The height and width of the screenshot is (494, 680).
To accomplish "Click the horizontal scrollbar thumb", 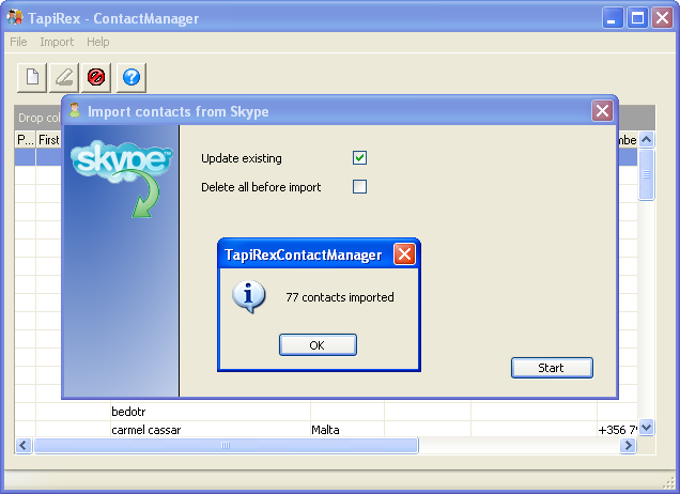I will (226, 445).
